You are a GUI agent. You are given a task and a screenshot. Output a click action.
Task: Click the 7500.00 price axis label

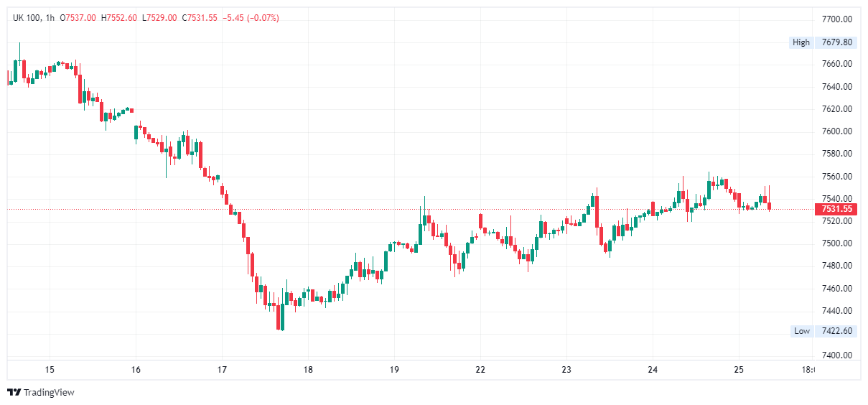[837, 243]
